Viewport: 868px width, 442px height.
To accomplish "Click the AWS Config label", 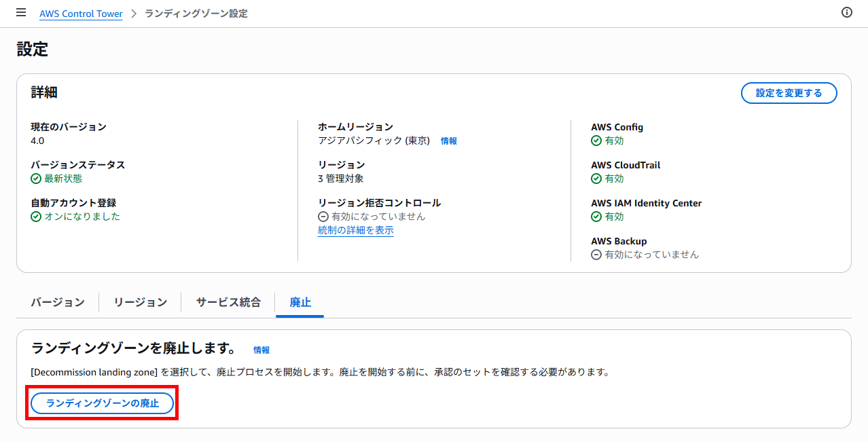I will [x=617, y=127].
